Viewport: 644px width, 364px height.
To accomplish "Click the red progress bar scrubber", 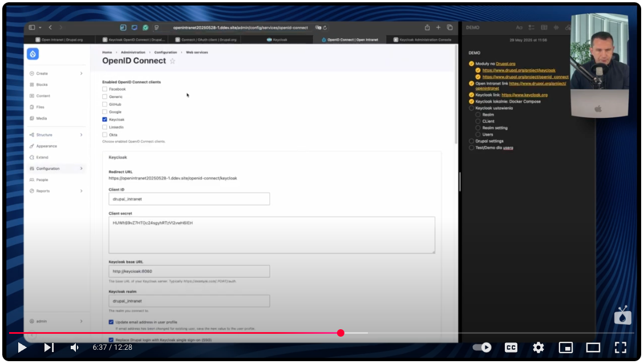I will tap(341, 333).
